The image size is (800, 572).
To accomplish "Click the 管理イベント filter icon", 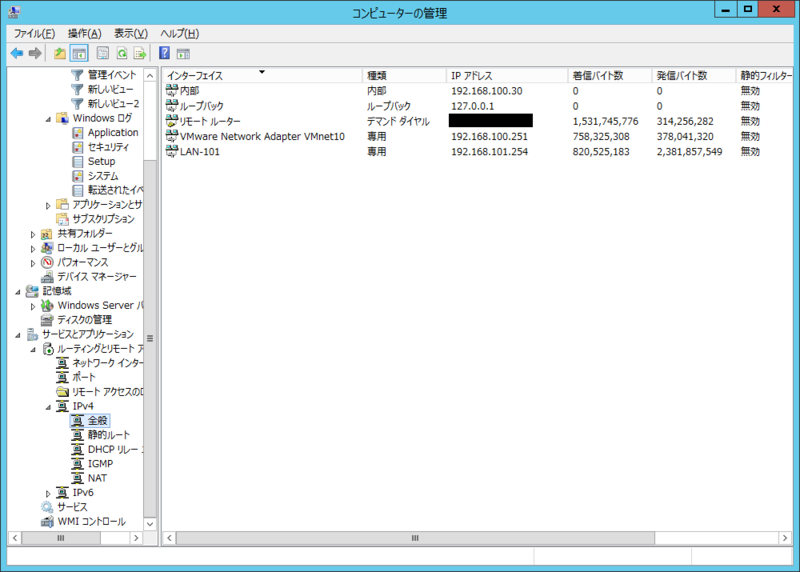I will click(77, 75).
